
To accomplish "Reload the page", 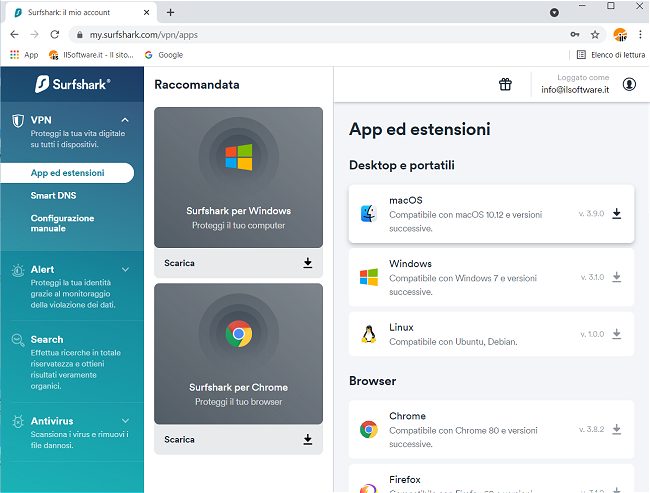I will [x=55, y=34].
